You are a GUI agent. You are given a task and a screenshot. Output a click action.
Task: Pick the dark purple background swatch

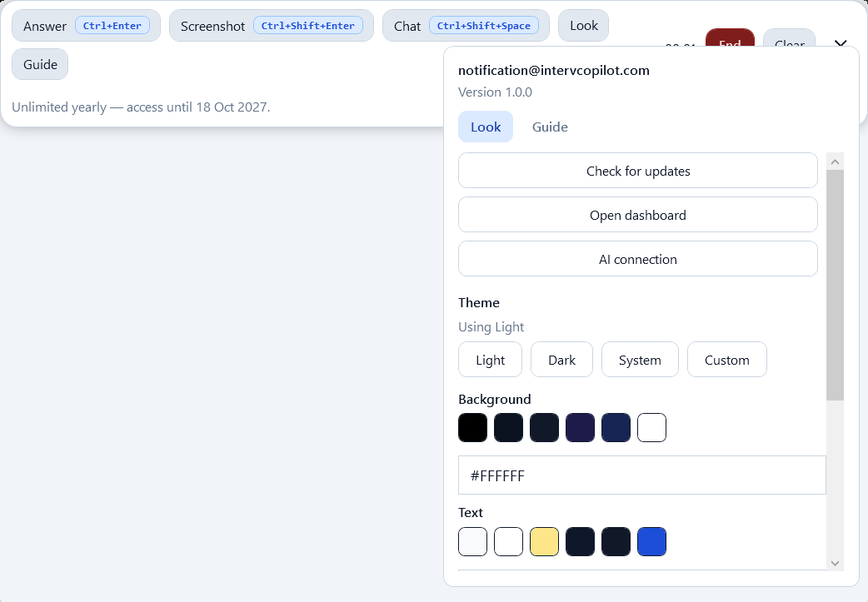pos(580,427)
